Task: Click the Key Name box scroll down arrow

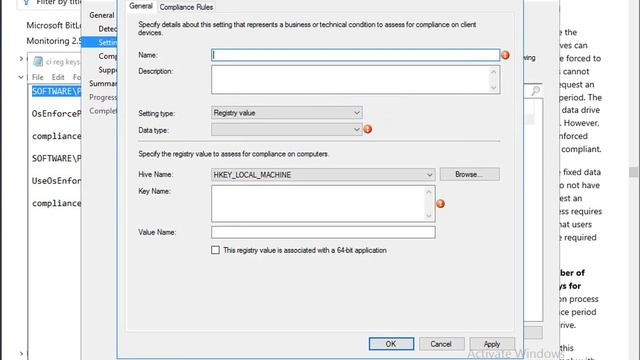Action: coord(429,216)
